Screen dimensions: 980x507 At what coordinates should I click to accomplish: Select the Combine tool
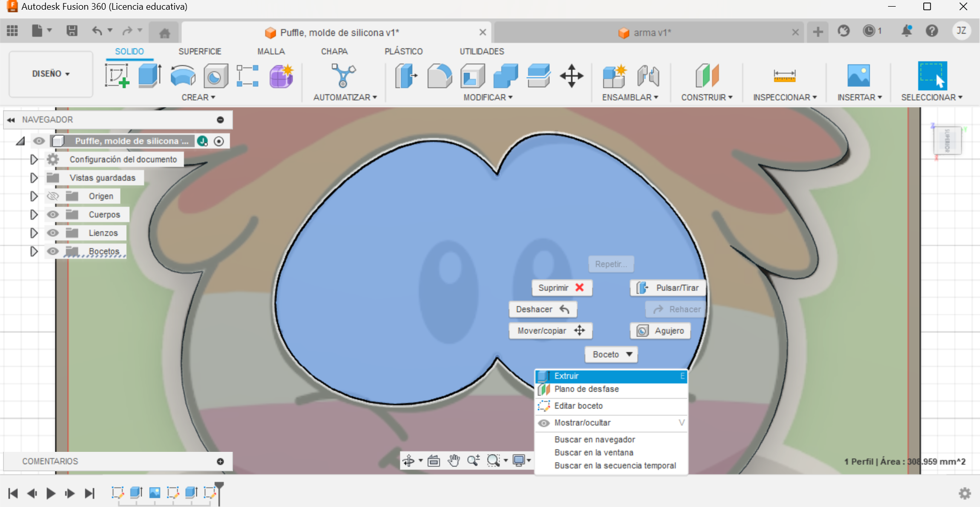pos(505,76)
